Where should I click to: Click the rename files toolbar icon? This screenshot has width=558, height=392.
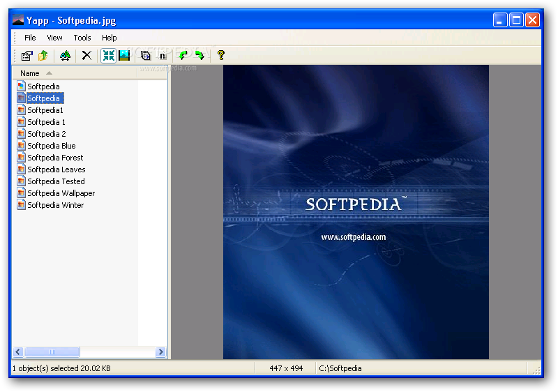click(x=65, y=56)
